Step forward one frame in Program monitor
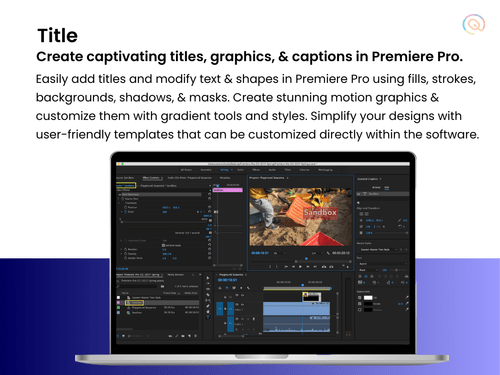 pos(308,267)
